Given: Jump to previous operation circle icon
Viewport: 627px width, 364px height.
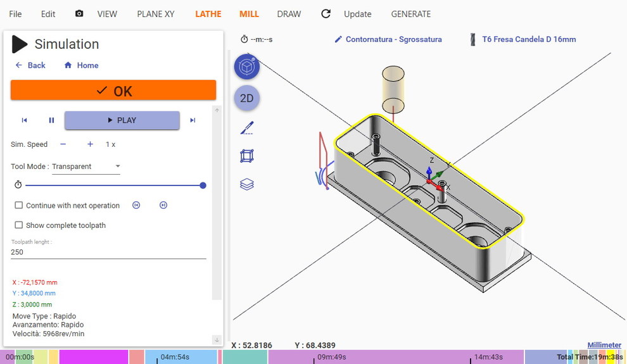Looking at the screenshot, I should [136, 205].
